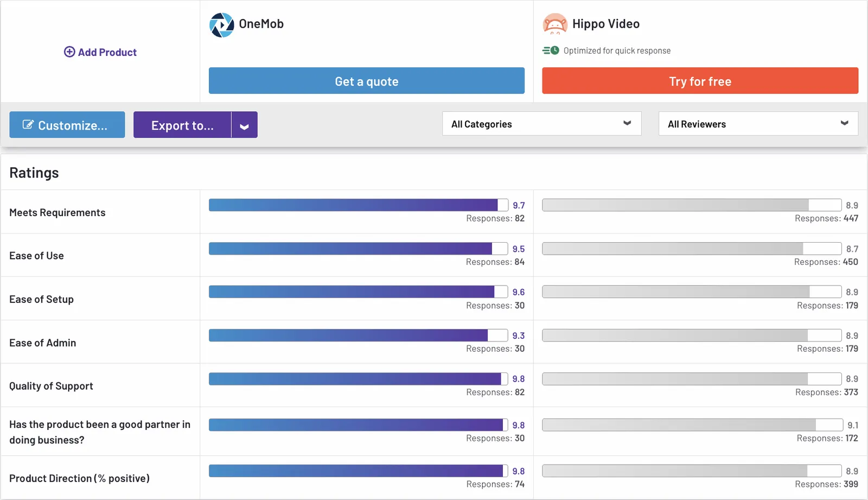Screen dimensions: 868x500
Task: Open the All Reviewers dropdown
Action: (758, 124)
